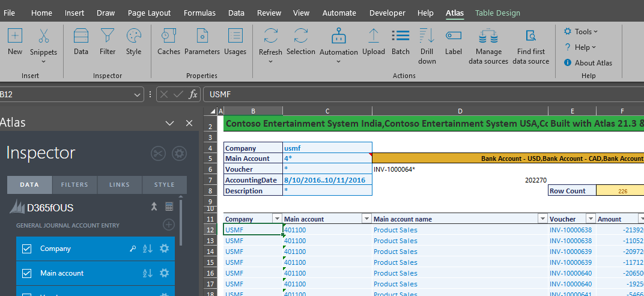Open the Caches properties icon
The width and height of the screenshot is (644, 296).
point(169,36)
